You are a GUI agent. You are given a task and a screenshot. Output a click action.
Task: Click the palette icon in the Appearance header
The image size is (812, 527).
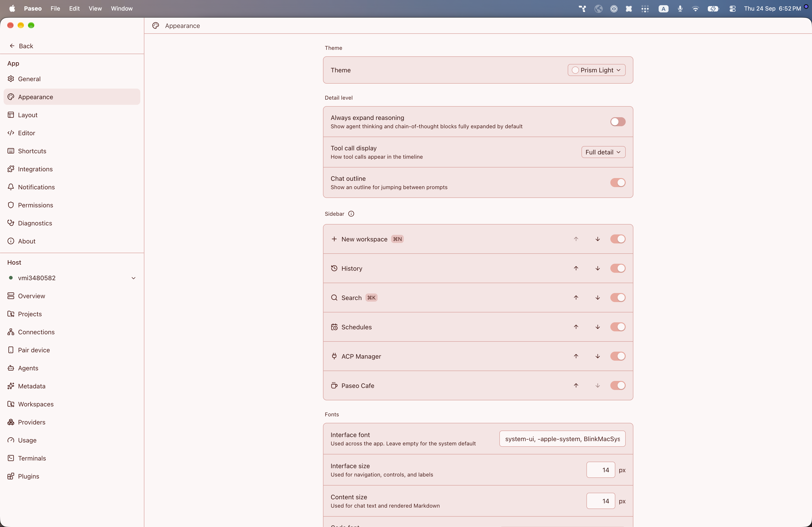(x=156, y=25)
